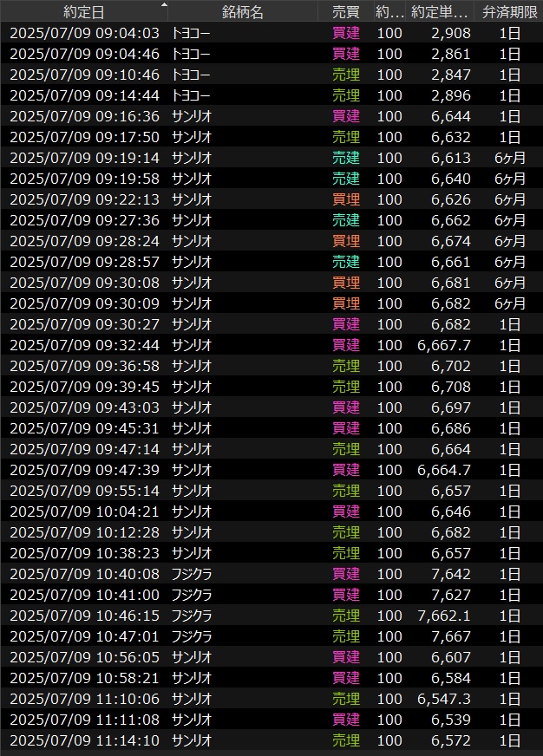Sort by the 約定日 column header
Viewport: 543px width, 756px height.
point(84,11)
